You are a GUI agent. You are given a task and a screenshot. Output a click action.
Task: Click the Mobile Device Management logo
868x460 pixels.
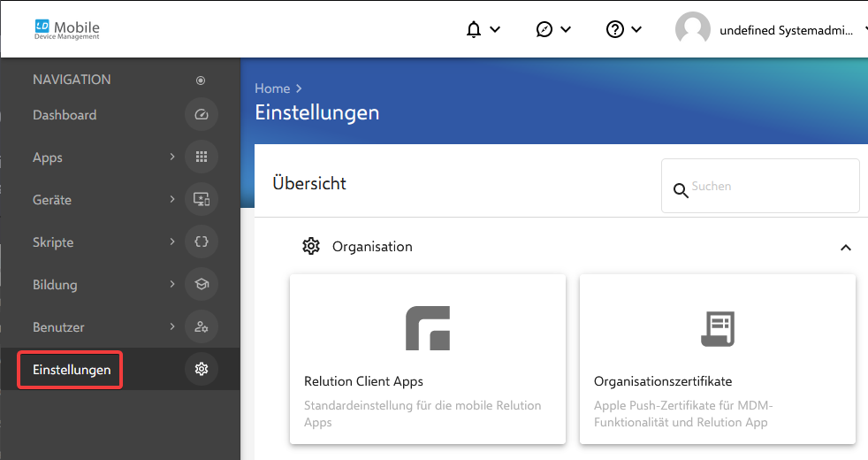67,29
